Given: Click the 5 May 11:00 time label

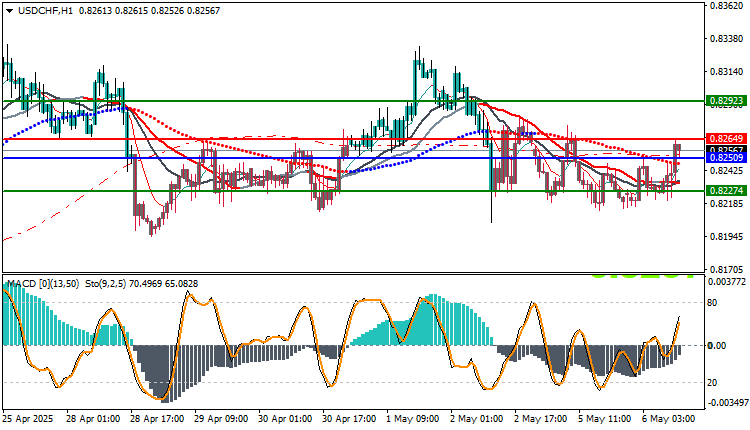Looking at the screenshot, I should [605, 419].
